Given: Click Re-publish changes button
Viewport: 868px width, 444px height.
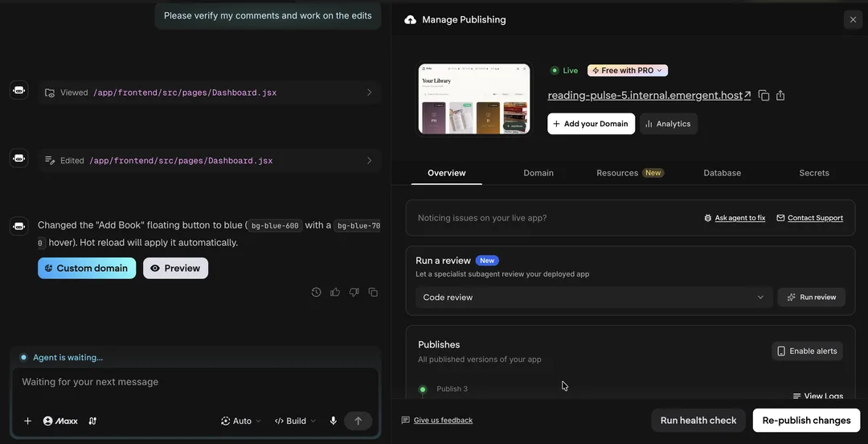Looking at the screenshot, I should pyautogui.click(x=806, y=420).
